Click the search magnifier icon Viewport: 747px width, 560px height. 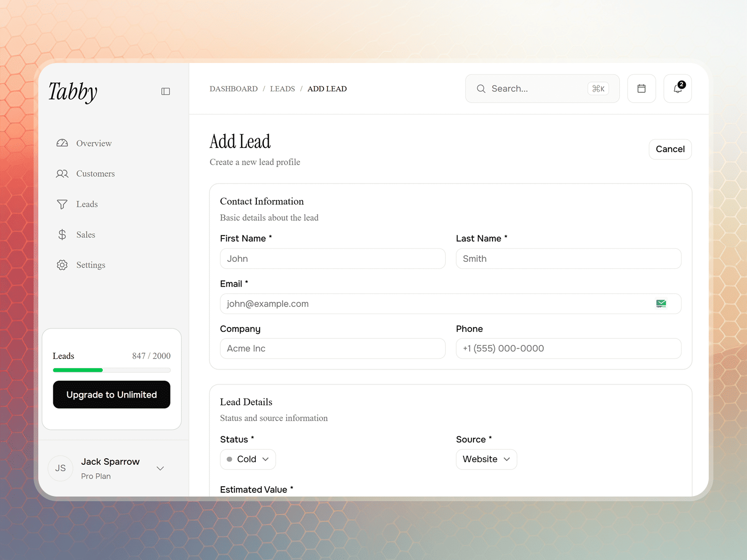tap(481, 89)
